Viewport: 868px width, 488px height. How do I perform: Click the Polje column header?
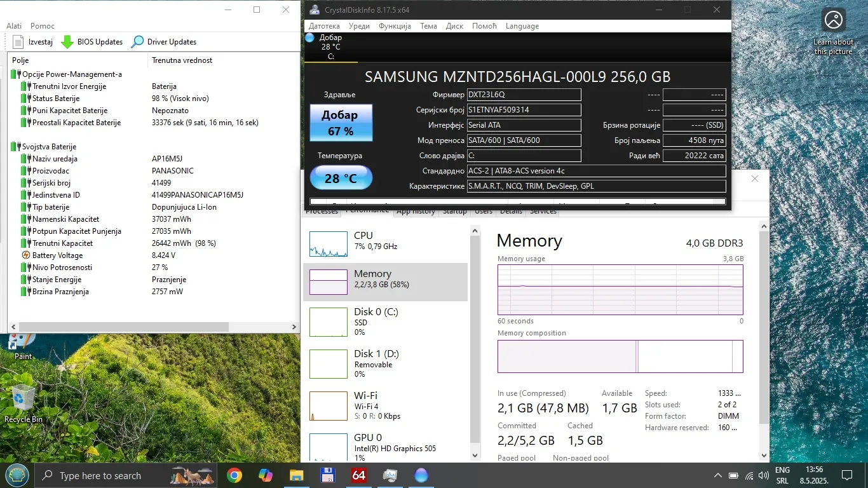pyautogui.click(x=78, y=60)
